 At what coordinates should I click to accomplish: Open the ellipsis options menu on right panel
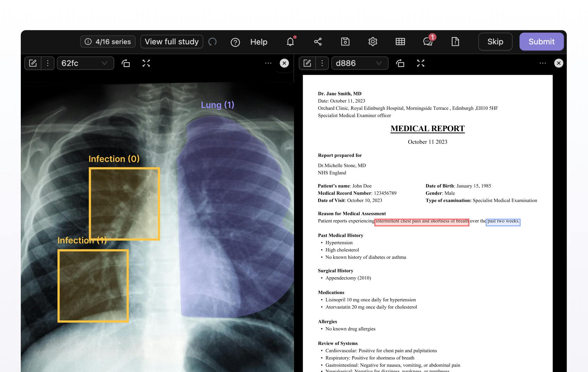click(x=542, y=63)
